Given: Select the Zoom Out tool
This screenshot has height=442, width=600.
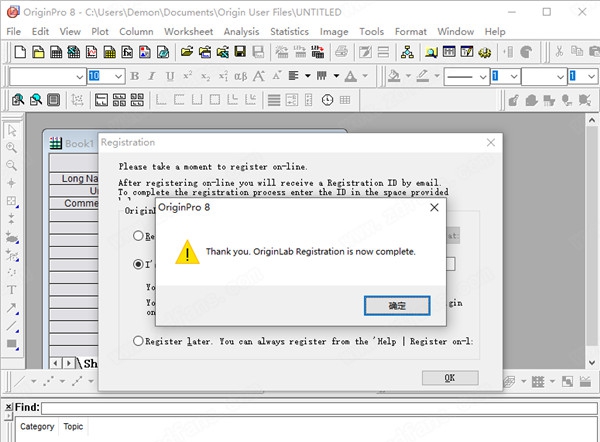Looking at the screenshot, I should [x=11, y=166].
